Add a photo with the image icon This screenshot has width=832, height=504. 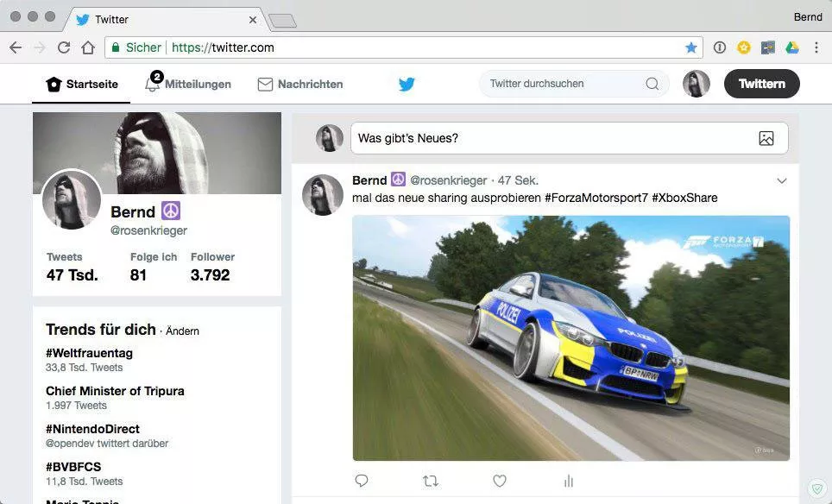[x=766, y=138]
